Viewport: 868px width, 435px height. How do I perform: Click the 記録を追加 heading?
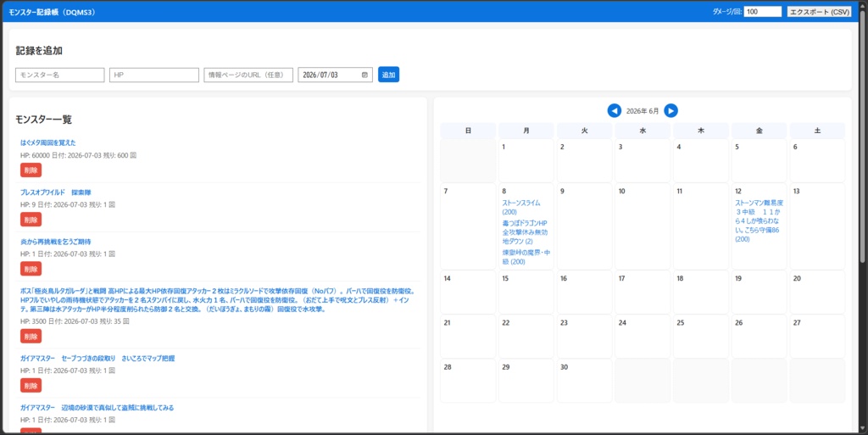(x=39, y=51)
